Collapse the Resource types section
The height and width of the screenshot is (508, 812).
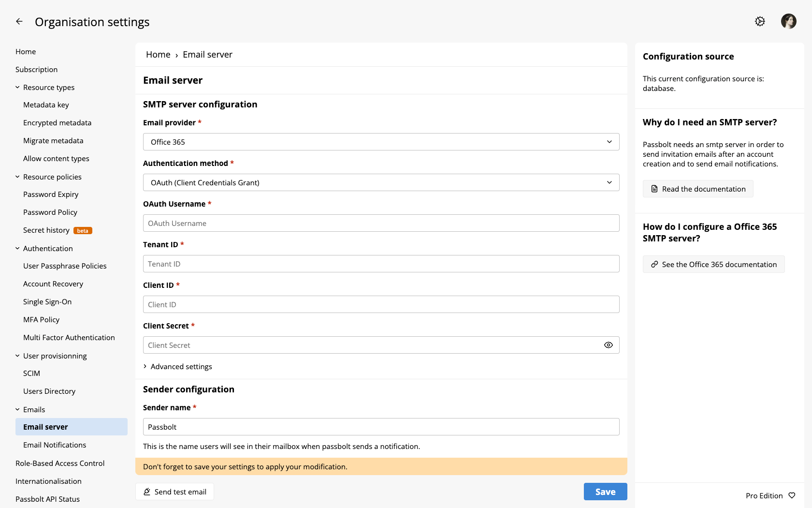17,87
